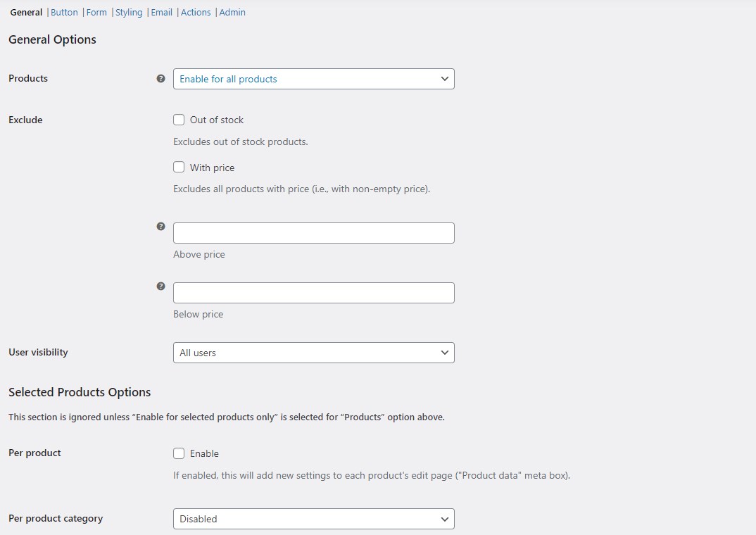756x535 pixels.
Task: Return to the General tab
Action: [26, 12]
